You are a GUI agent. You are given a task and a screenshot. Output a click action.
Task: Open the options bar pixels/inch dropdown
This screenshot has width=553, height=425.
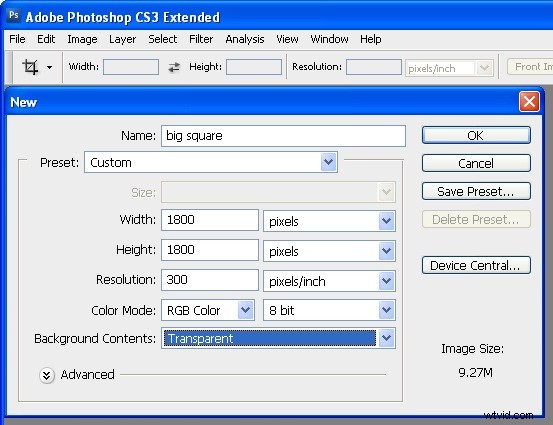point(449,68)
